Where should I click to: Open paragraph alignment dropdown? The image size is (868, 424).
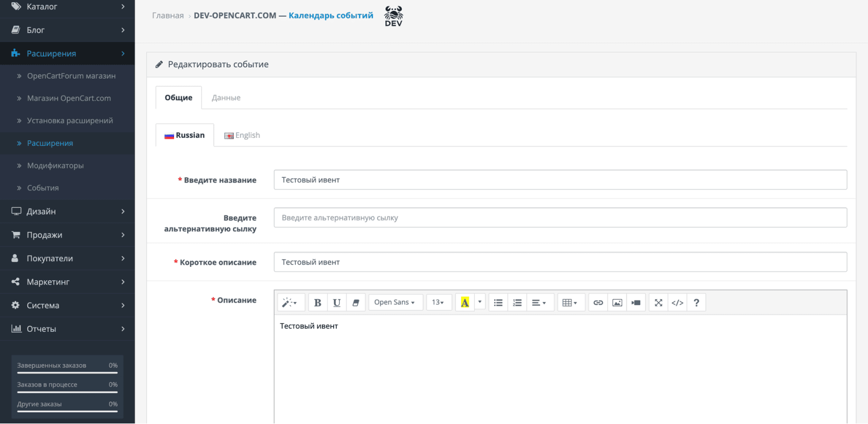(x=539, y=303)
